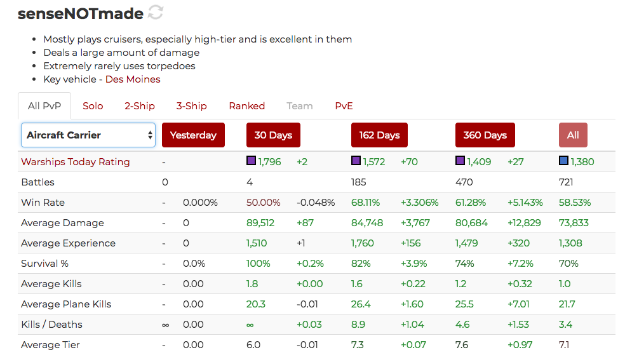Open the Des Moines key vehicle link
This screenshot has height=364, width=625.
pyautogui.click(x=133, y=79)
